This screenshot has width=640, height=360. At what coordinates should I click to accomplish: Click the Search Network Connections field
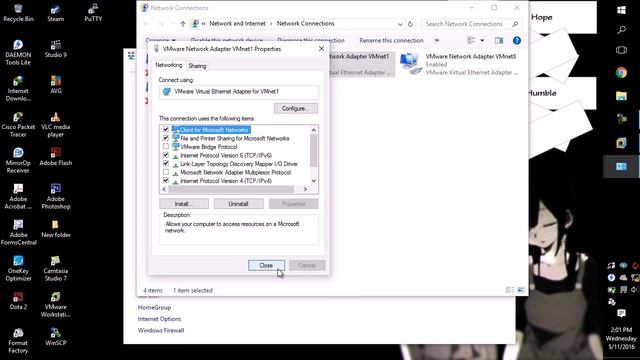(472, 24)
